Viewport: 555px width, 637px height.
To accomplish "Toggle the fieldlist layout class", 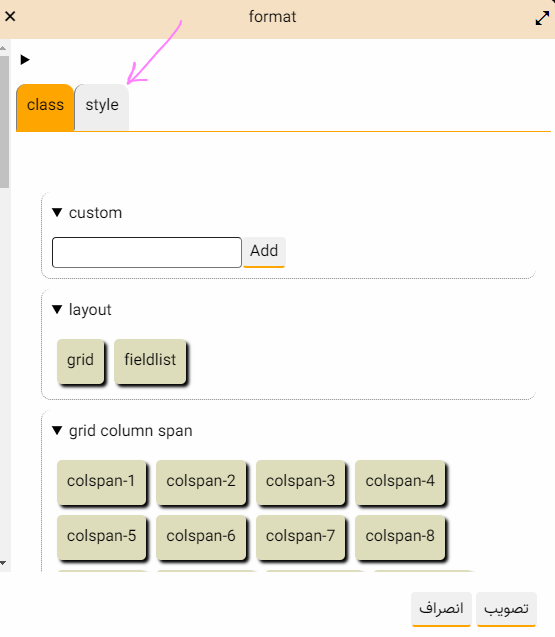I will click(x=150, y=361).
